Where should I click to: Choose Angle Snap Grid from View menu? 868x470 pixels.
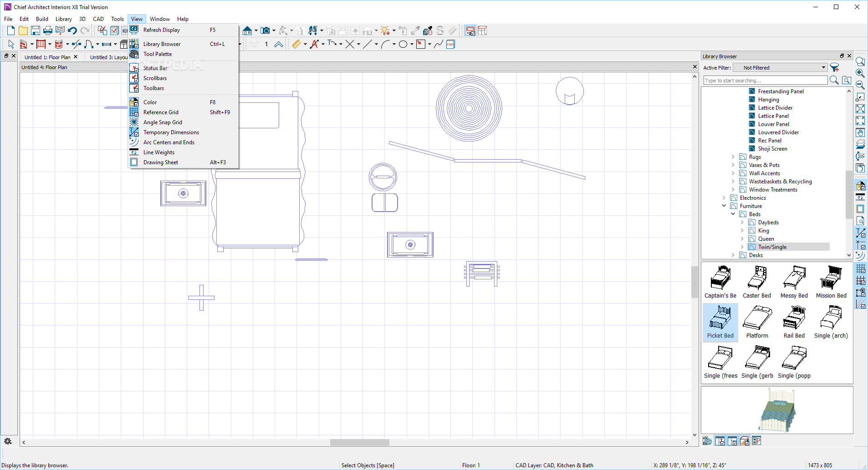point(184,122)
